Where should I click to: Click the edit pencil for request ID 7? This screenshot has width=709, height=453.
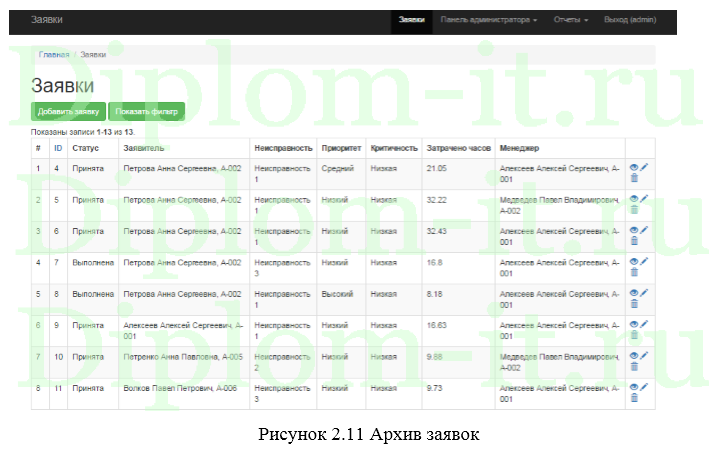(x=644, y=261)
